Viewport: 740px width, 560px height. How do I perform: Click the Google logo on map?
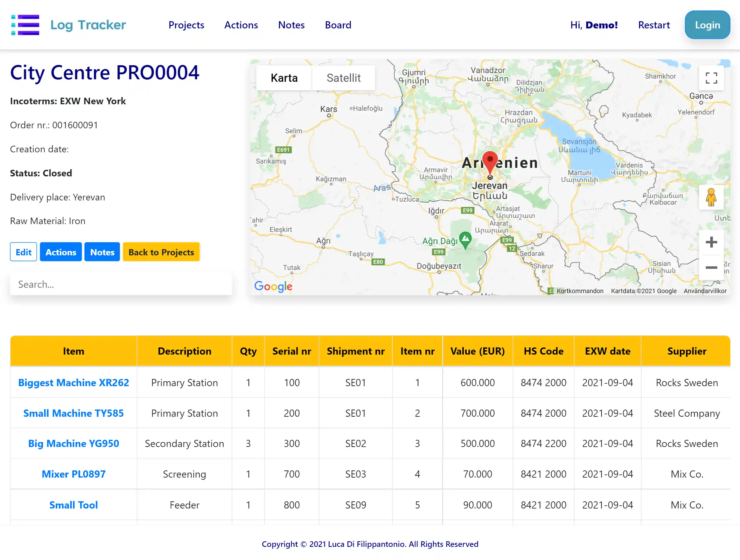point(273,286)
